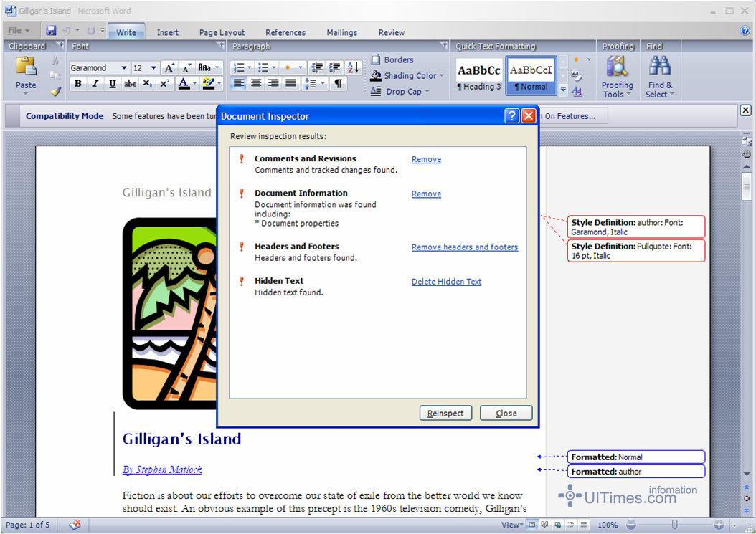
Task: Click the Paste clipboard icon
Action: [x=26, y=67]
